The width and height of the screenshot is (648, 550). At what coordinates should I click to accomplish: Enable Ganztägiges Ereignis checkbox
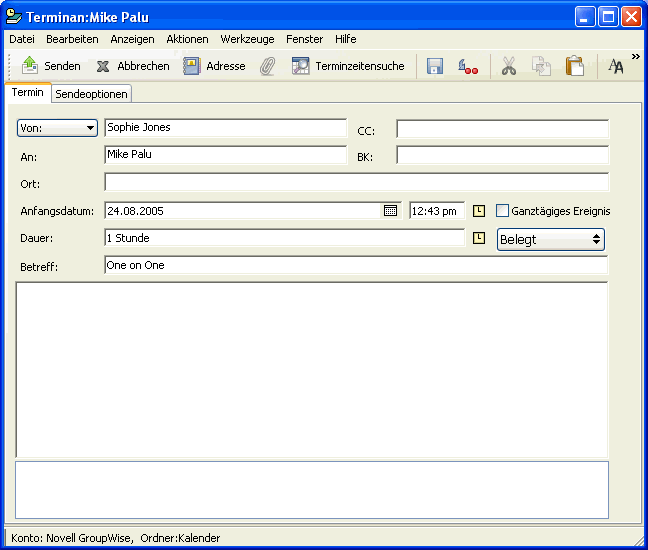pos(502,211)
